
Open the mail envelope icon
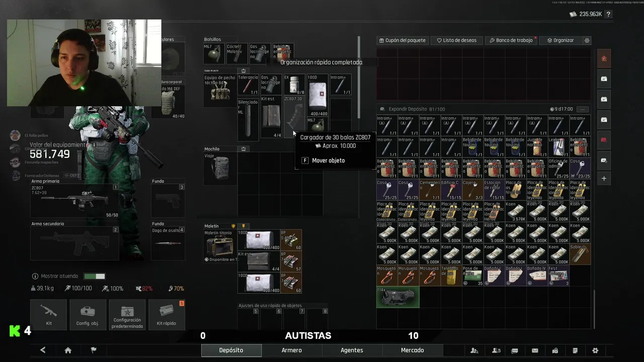point(535,350)
